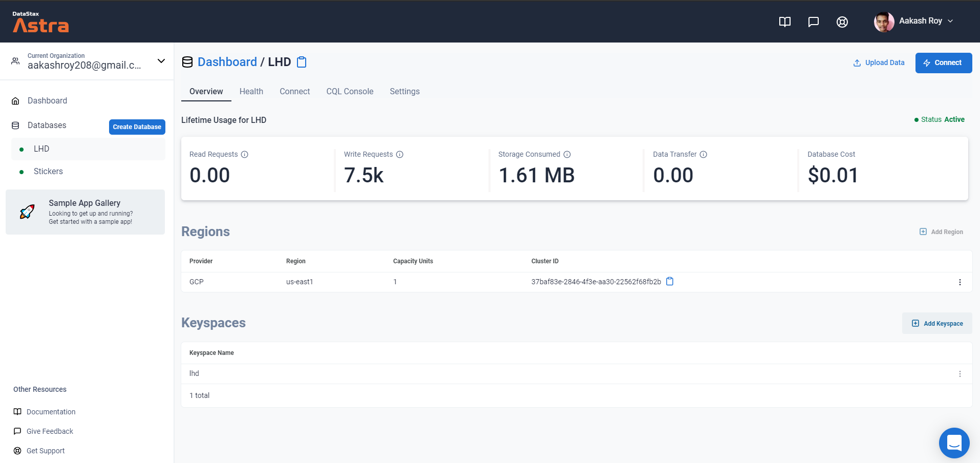Image resolution: width=980 pixels, height=463 pixels.
Task: Click the Cluster ID value 37baf83e-2846-4f3e-aa30-22562f68fb2b
Action: [x=596, y=282]
